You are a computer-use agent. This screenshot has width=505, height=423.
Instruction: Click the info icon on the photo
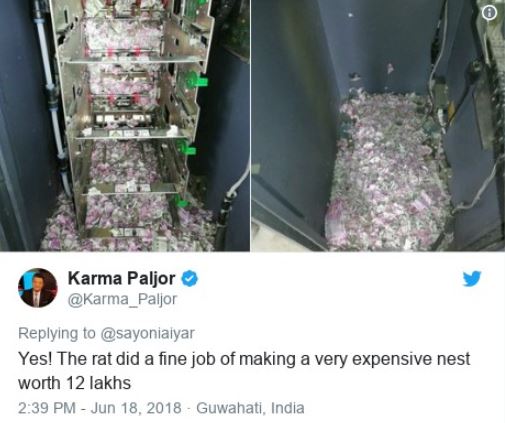point(489,13)
